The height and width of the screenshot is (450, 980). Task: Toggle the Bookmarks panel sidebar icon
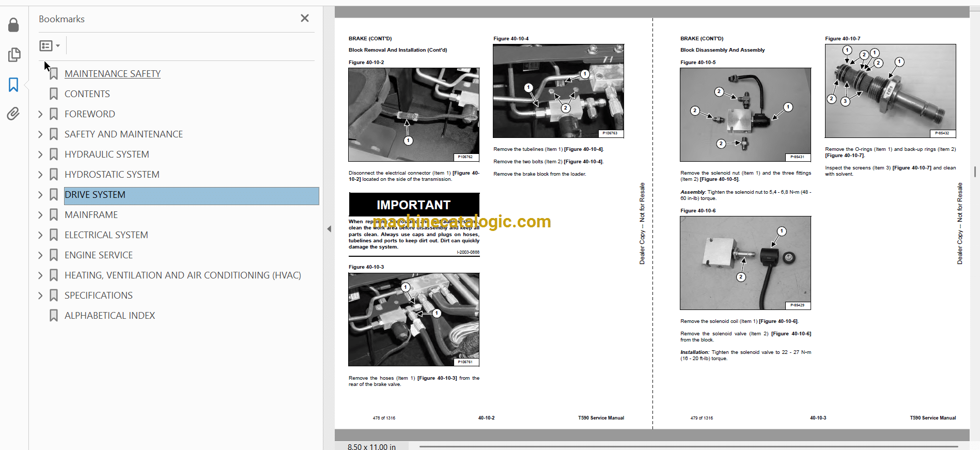pos(13,85)
